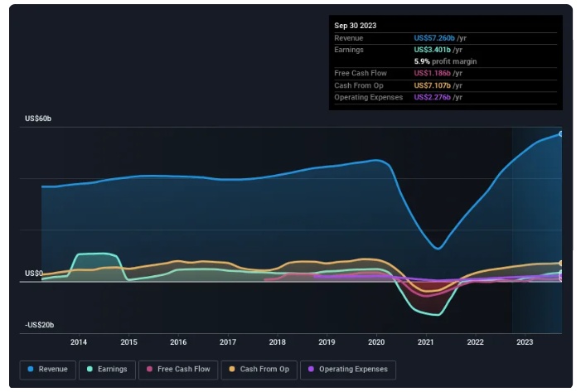The image size is (581, 392).
Task: Toggle the Cash From Op legend button
Action: [259, 369]
